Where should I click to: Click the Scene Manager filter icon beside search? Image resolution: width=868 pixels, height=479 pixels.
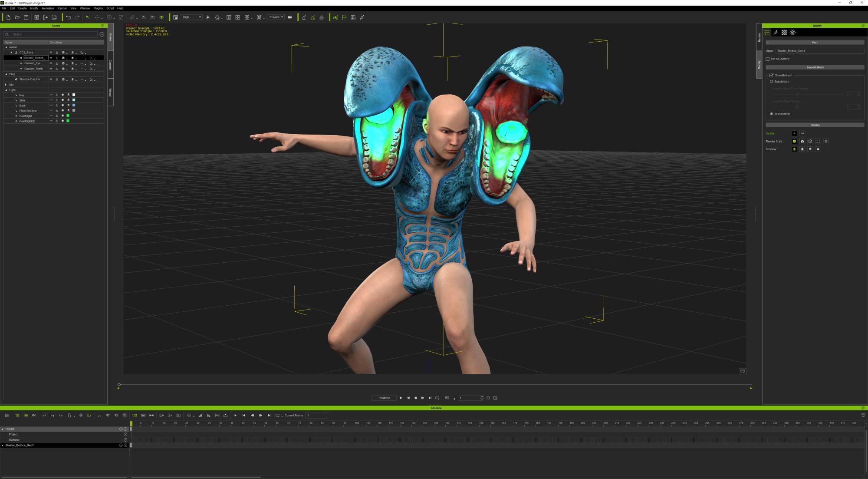tap(102, 34)
